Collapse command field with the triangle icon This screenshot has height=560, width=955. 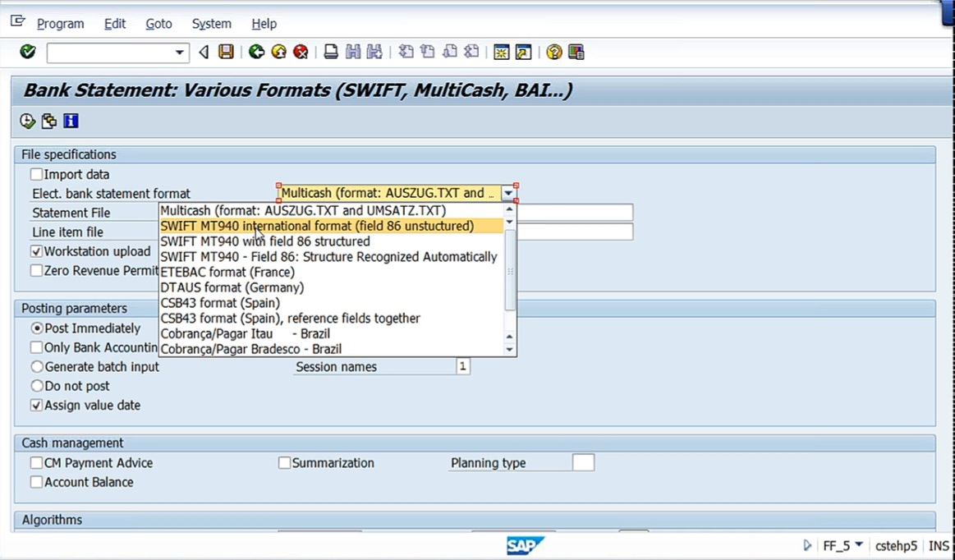tap(204, 52)
